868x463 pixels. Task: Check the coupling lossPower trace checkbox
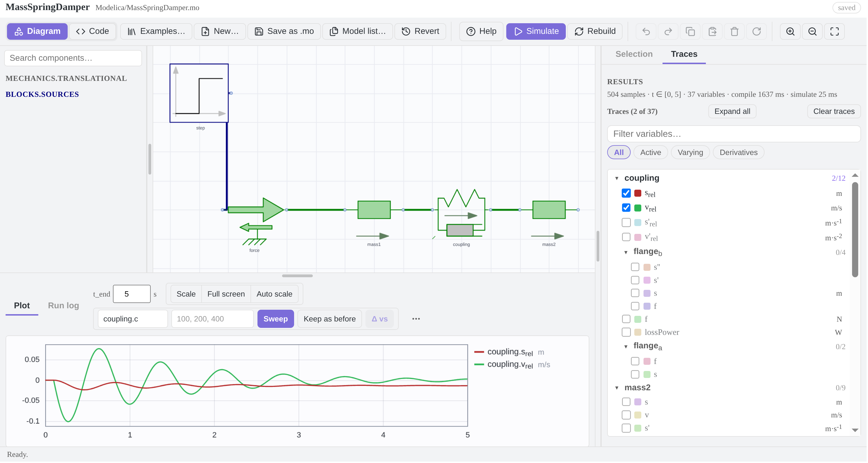pos(626,332)
